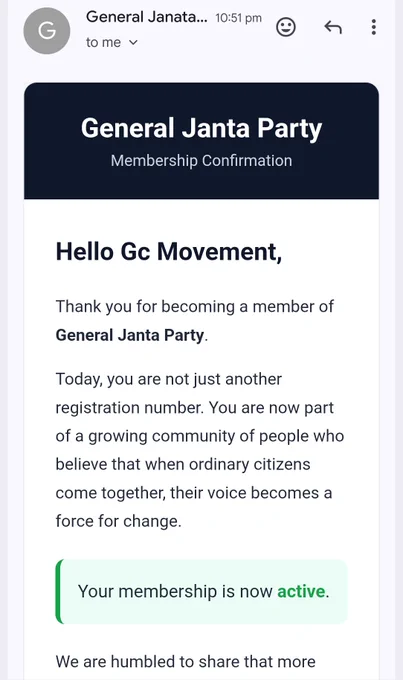
Task: Open the three-dot more options menu
Action: tap(374, 27)
